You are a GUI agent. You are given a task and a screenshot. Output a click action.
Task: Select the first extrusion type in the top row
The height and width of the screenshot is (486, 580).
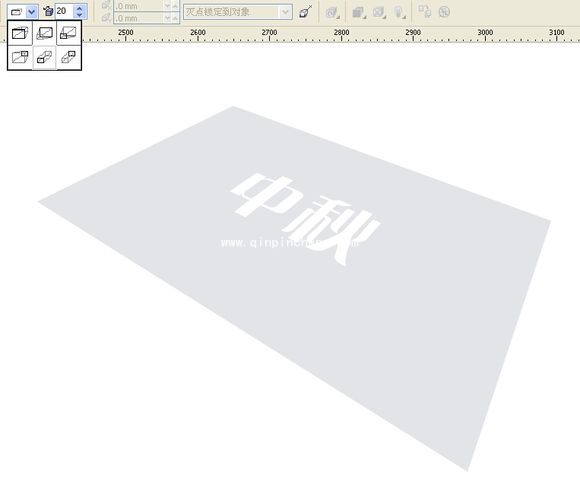point(20,33)
